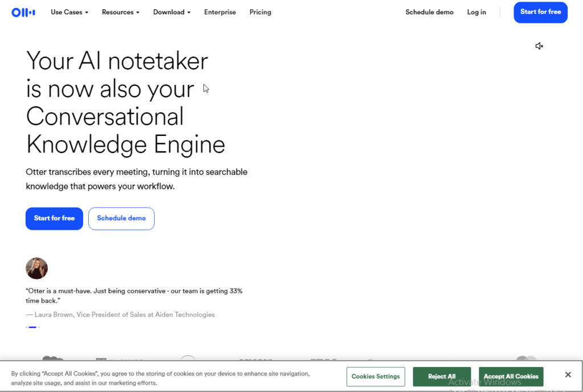Go to the Enterprise page
583x392 pixels.
click(220, 13)
